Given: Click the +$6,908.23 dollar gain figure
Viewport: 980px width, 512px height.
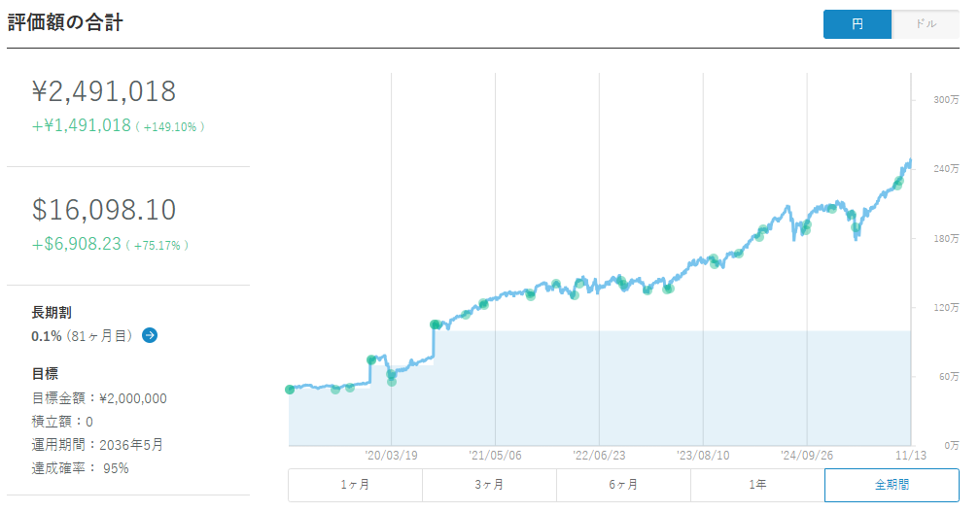Looking at the screenshot, I should [x=77, y=244].
